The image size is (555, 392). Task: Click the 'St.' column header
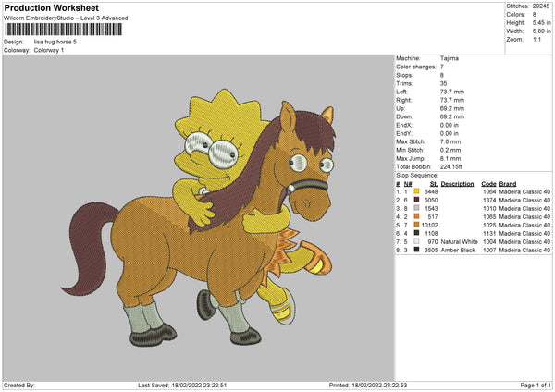click(x=434, y=184)
